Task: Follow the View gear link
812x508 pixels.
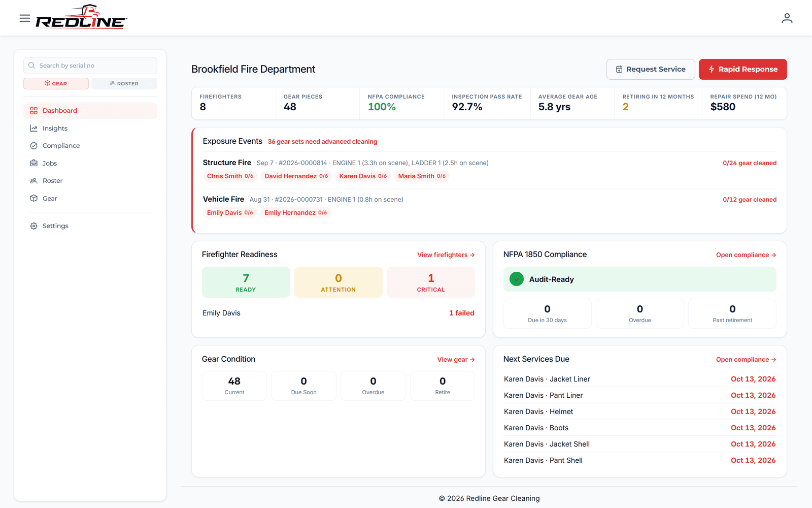Action: click(456, 360)
